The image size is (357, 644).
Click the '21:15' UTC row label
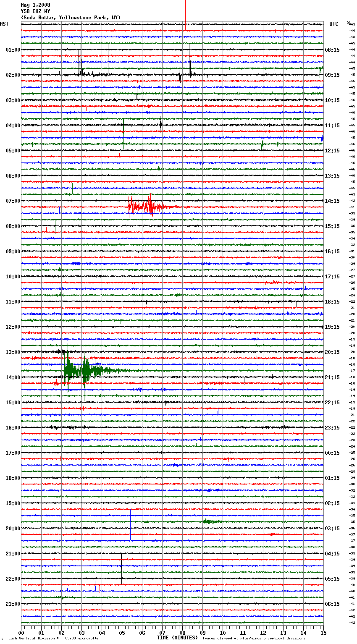(x=332, y=377)
